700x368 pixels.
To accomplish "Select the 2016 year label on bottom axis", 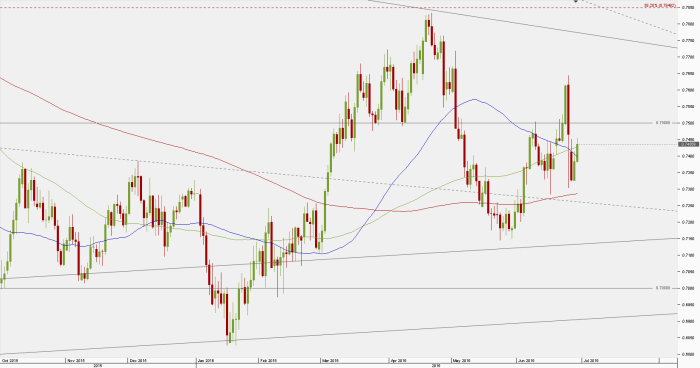I will point(436,365).
